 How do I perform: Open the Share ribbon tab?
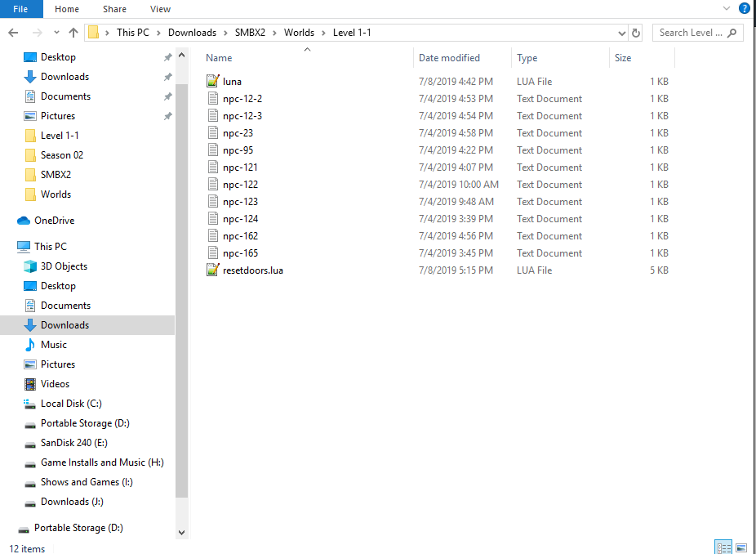[x=114, y=9]
